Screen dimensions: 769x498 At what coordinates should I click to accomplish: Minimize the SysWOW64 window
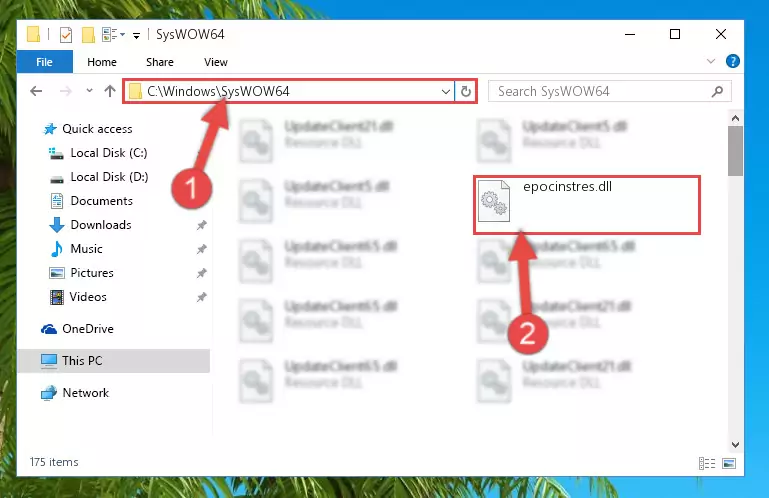[x=630, y=34]
